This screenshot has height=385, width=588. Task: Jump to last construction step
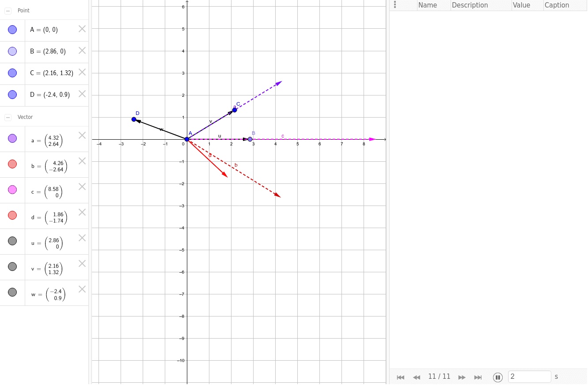[478, 377]
